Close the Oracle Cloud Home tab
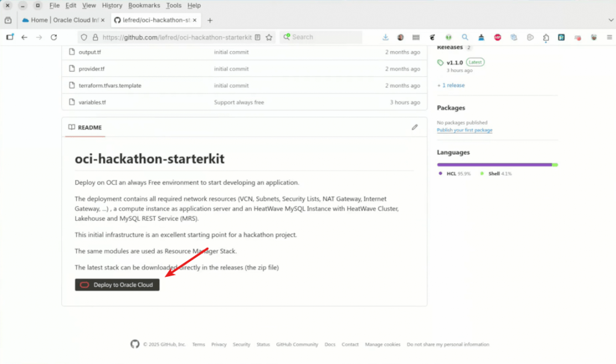 (x=103, y=20)
